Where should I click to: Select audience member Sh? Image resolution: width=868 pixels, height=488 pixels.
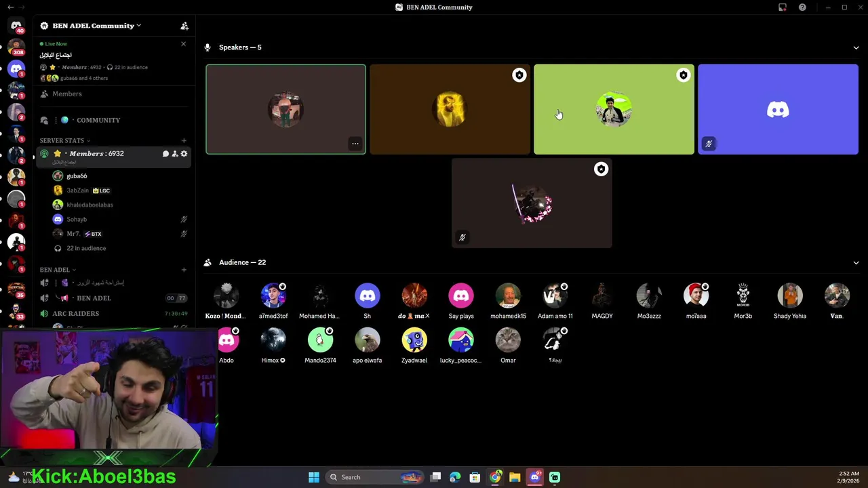pos(368,301)
